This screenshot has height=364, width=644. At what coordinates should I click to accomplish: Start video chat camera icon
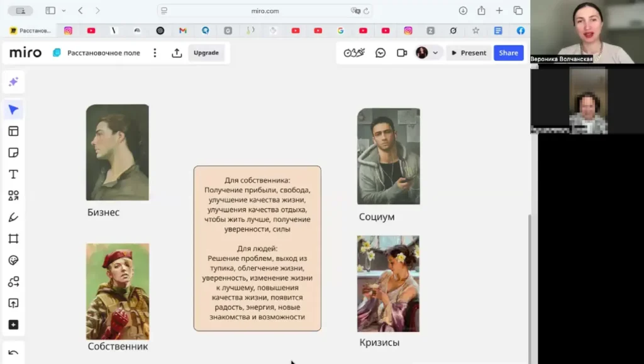tap(402, 53)
